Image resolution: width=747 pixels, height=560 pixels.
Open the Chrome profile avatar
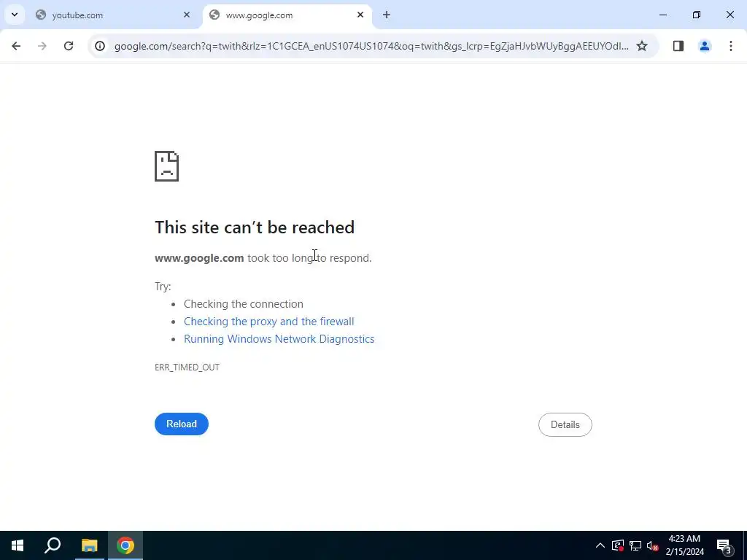(x=704, y=46)
